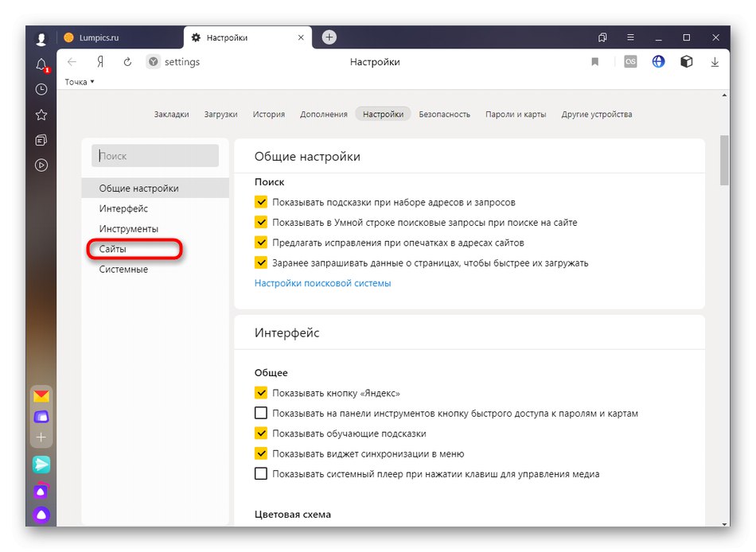This screenshot has width=756, height=552.
Task: Open a new tab with plus button
Action: pos(329,37)
